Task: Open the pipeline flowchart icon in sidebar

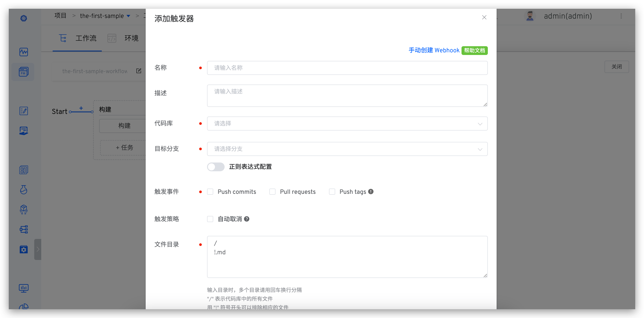Action: coord(23,229)
